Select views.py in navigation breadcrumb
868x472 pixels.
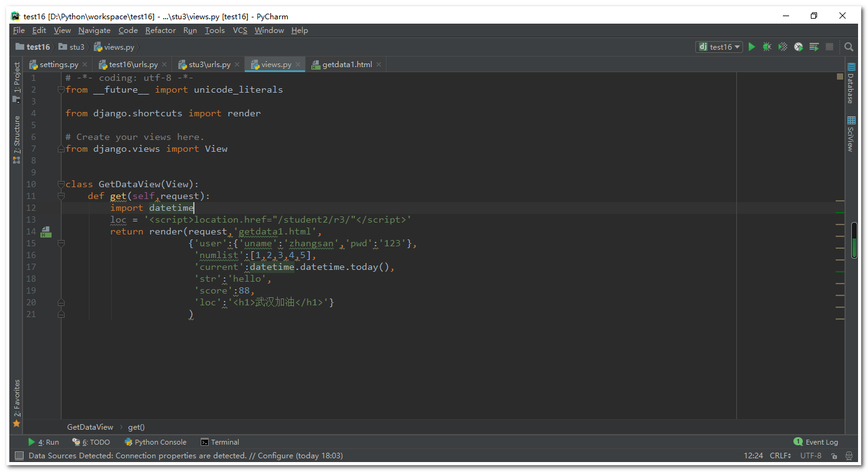[x=114, y=47]
